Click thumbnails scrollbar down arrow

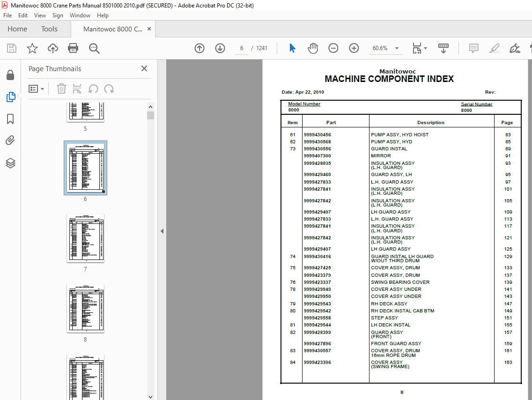tap(151, 397)
